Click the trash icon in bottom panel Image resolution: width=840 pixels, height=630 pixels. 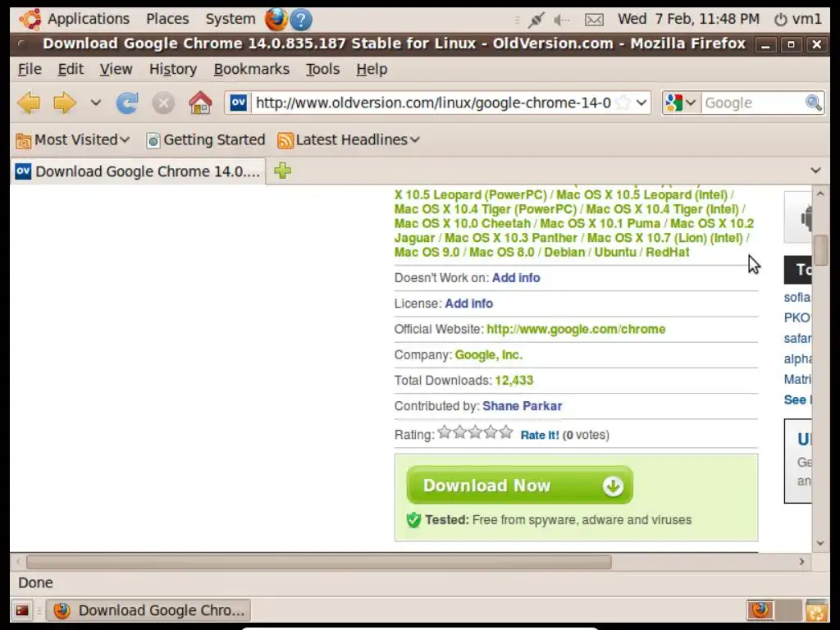click(816, 611)
